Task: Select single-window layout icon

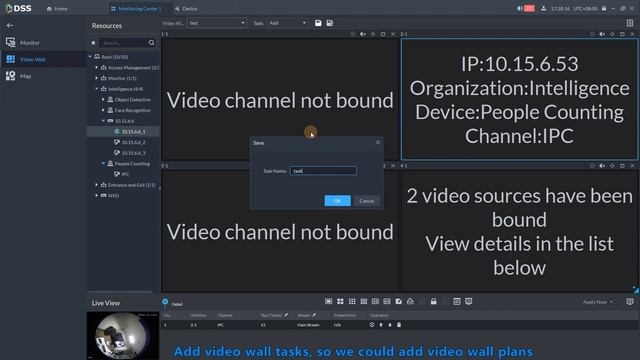Action: click(329, 301)
